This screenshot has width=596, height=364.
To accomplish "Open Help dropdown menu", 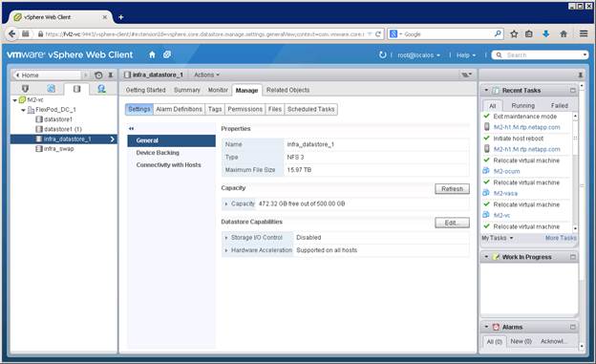I will coord(466,55).
